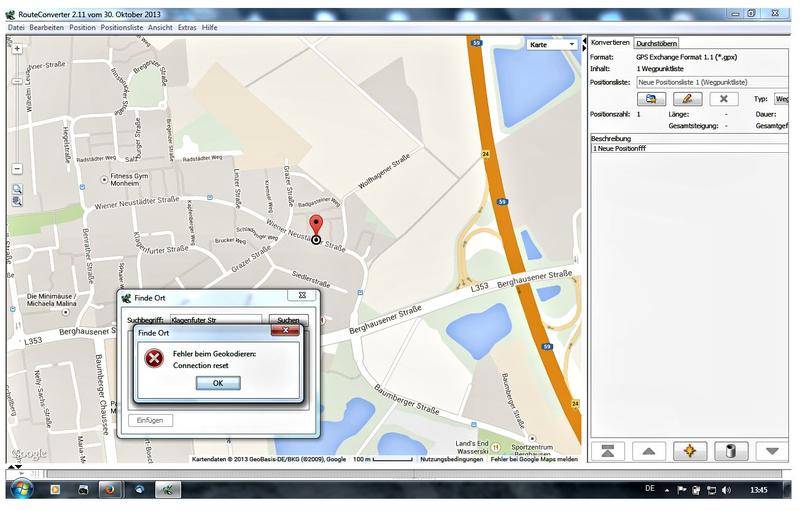Click the map zoom slider handle
The width and height of the screenshot is (800, 511).
click(x=17, y=81)
